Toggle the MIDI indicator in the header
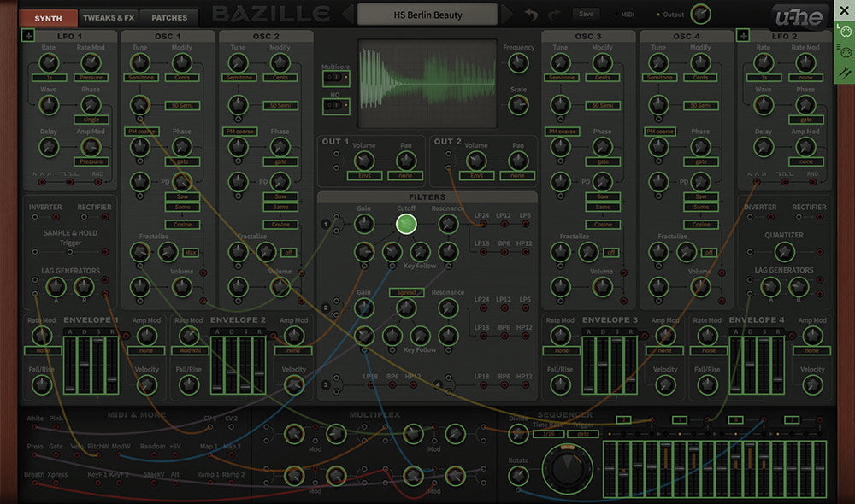855x504 pixels. [x=626, y=15]
